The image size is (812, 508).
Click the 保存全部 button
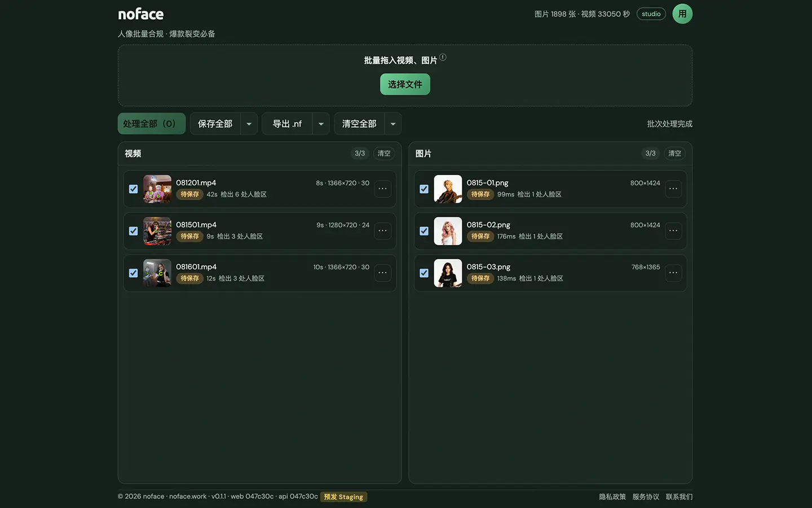click(215, 124)
